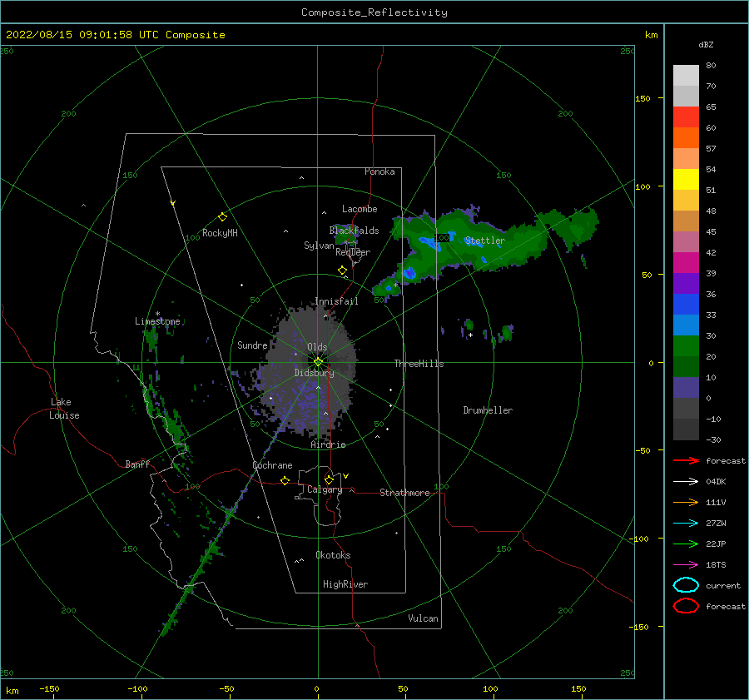The width and height of the screenshot is (749, 700).
Task: Click the Sylvan label
Action: 319,246
